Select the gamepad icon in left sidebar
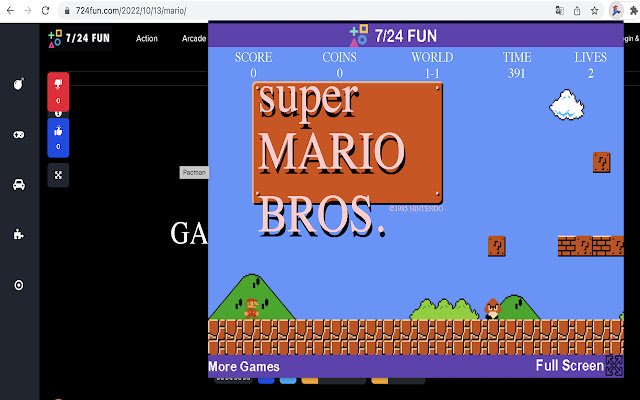This screenshot has height=400, width=640. pyautogui.click(x=19, y=135)
